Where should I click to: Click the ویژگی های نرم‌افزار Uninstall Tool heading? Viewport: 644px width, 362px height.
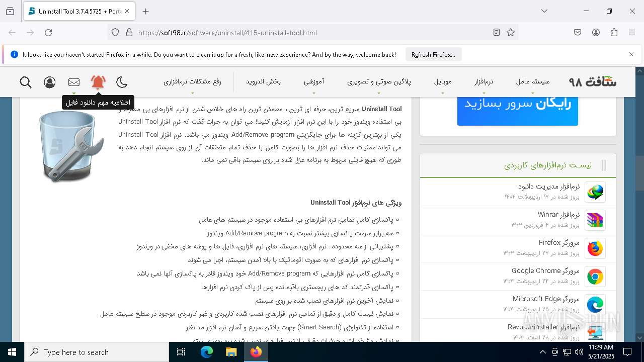[x=356, y=203]
